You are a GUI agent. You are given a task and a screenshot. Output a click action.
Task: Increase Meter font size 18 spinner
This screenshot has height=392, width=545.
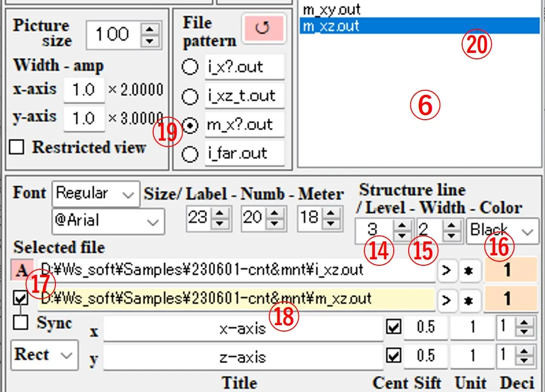point(331,213)
